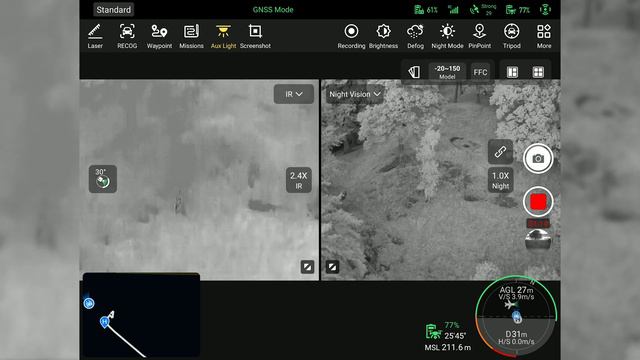Tap the MSL 211.6 m altitude readout
The width and height of the screenshot is (640, 360).
(447, 347)
